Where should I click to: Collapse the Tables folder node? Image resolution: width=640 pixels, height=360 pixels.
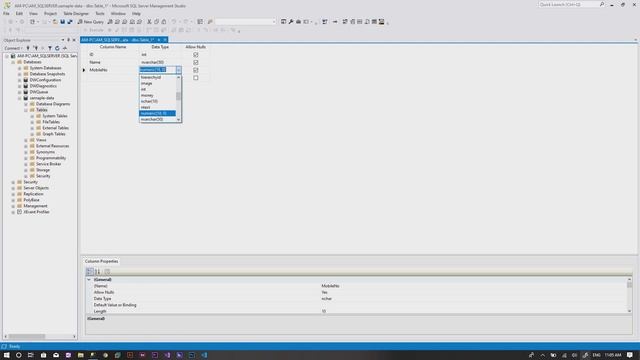(26, 110)
